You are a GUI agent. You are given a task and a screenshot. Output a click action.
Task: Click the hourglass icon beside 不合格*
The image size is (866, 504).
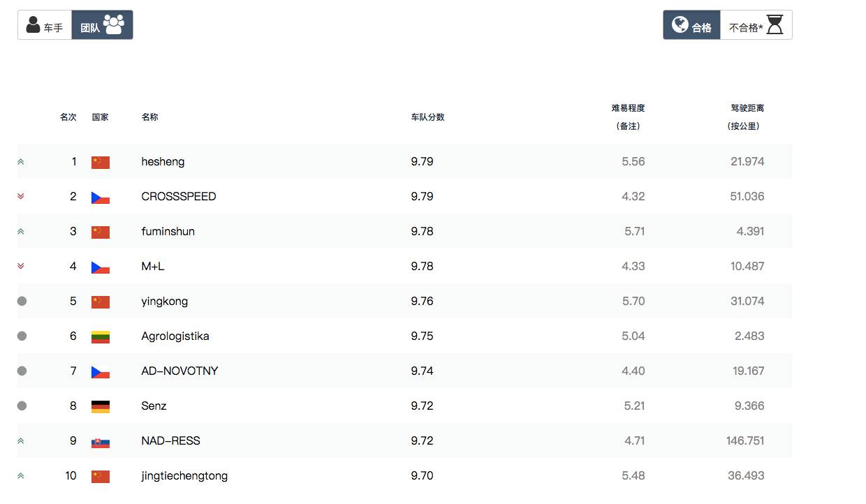click(x=775, y=25)
